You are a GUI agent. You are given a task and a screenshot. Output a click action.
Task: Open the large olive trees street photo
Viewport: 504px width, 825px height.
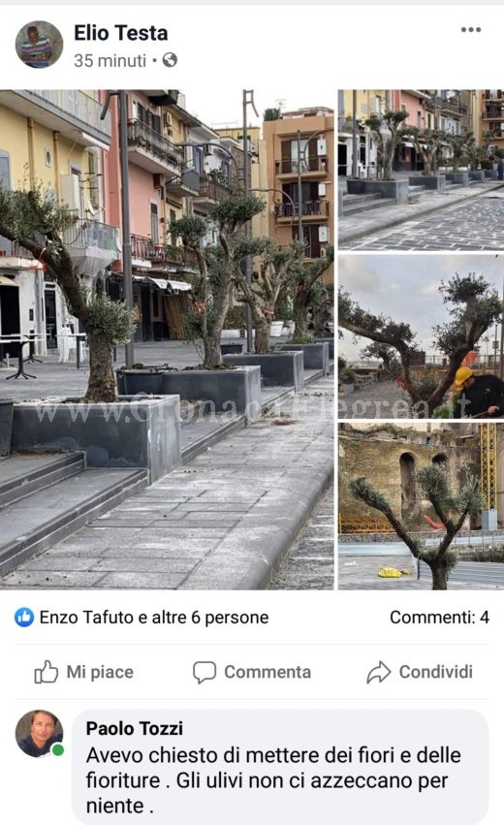(167, 339)
